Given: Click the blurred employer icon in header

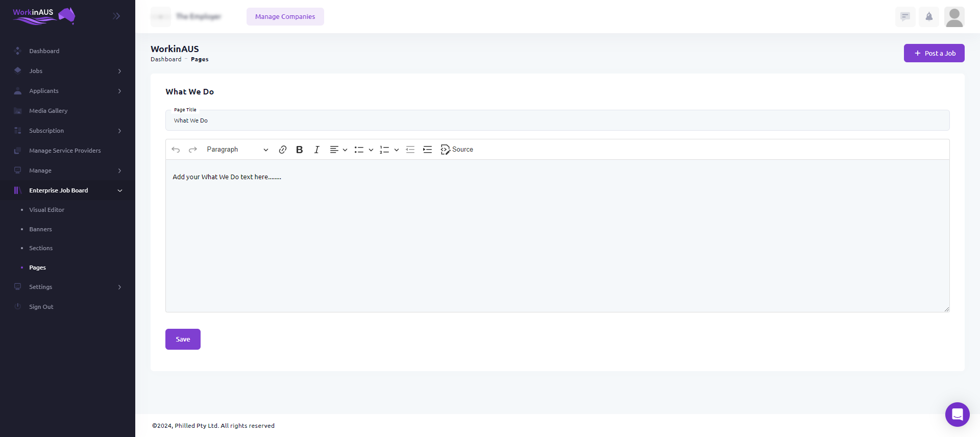Looking at the screenshot, I should [160, 16].
